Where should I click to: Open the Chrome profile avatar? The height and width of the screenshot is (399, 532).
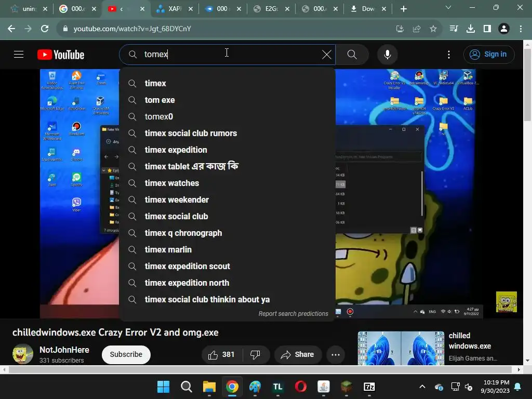(504, 29)
